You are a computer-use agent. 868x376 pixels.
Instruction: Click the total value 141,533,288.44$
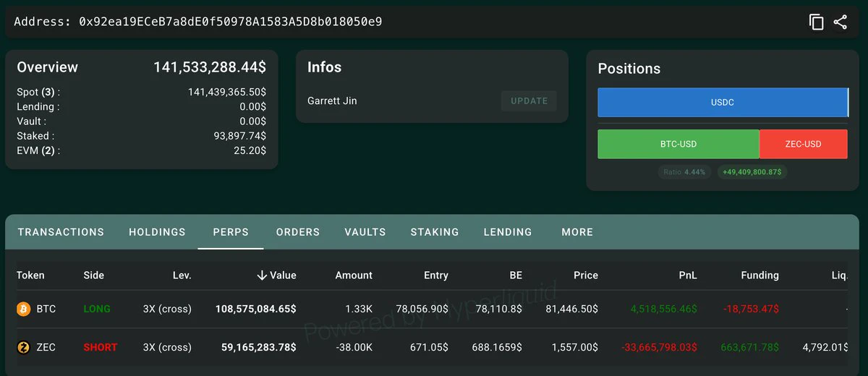[210, 67]
